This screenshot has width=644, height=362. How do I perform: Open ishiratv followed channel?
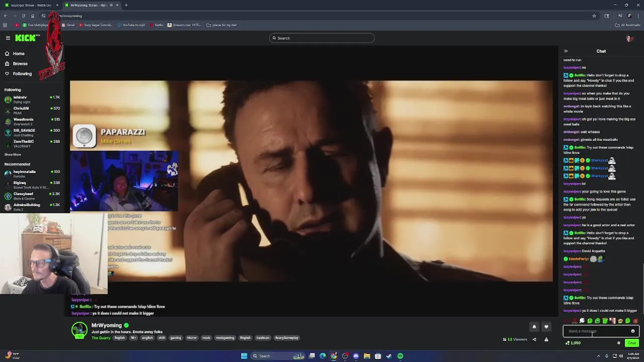[32, 99]
